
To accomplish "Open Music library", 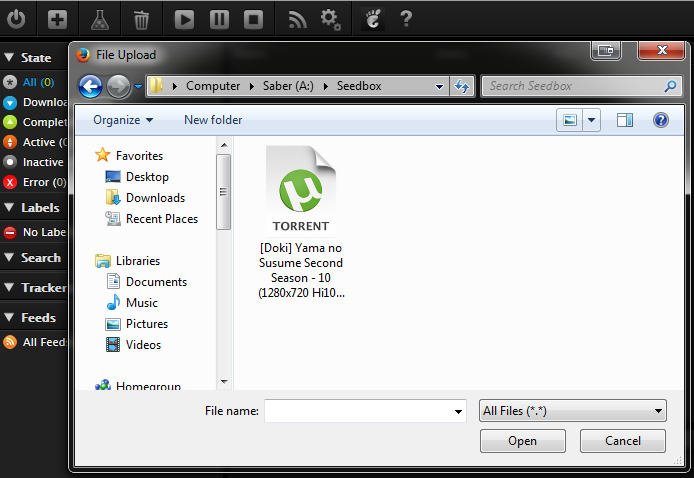I will click(132, 303).
